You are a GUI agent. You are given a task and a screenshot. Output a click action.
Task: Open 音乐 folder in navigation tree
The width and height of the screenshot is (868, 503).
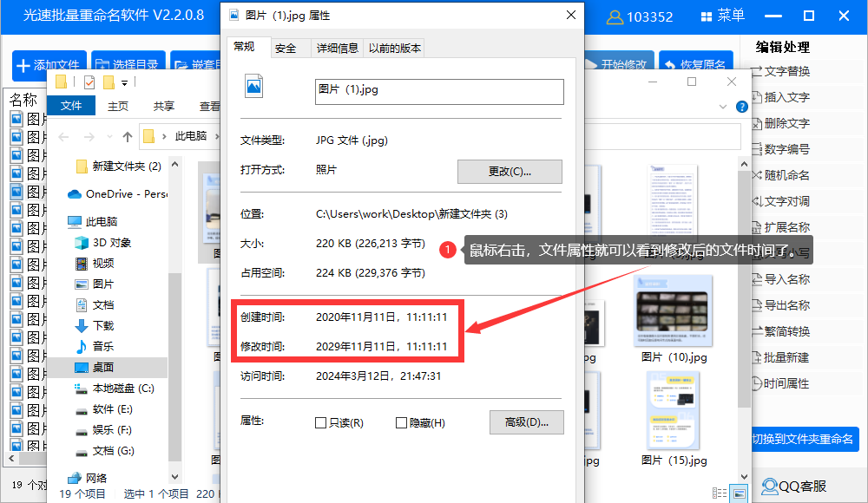[x=94, y=346]
